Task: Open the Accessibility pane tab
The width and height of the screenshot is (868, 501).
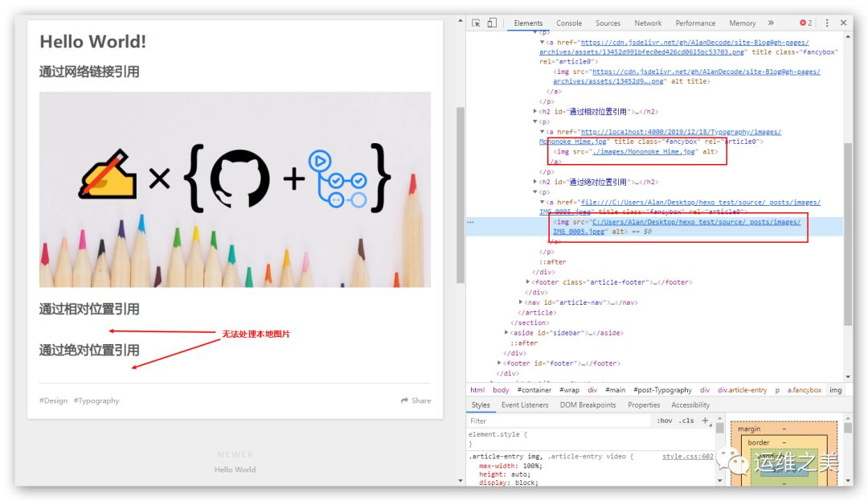Action: pos(690,404)
